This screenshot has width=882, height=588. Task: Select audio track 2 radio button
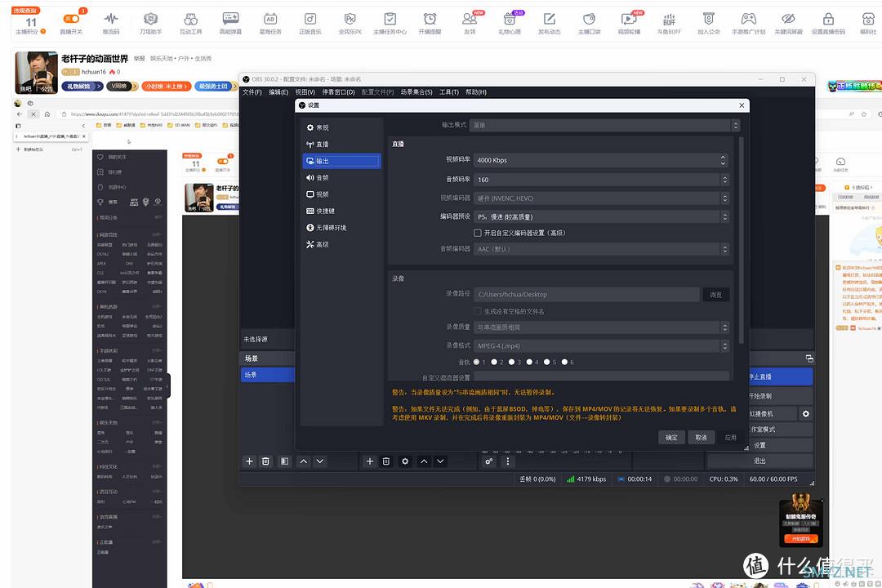pos(494,363)
